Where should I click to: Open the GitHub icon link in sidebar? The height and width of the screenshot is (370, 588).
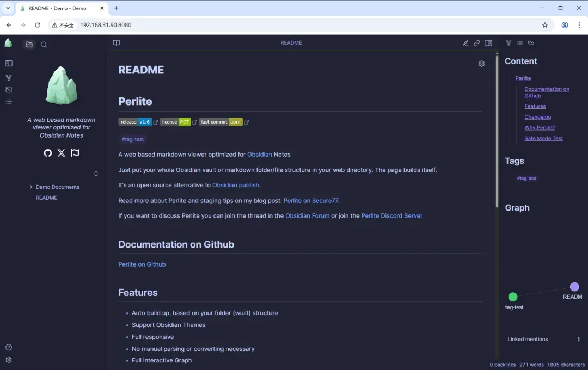(47, 153)
